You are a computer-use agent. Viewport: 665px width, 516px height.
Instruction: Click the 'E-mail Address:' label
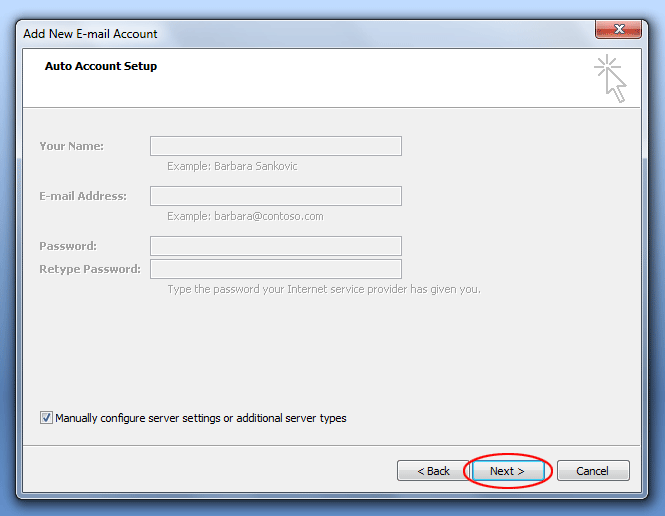[x=83, y=196]
